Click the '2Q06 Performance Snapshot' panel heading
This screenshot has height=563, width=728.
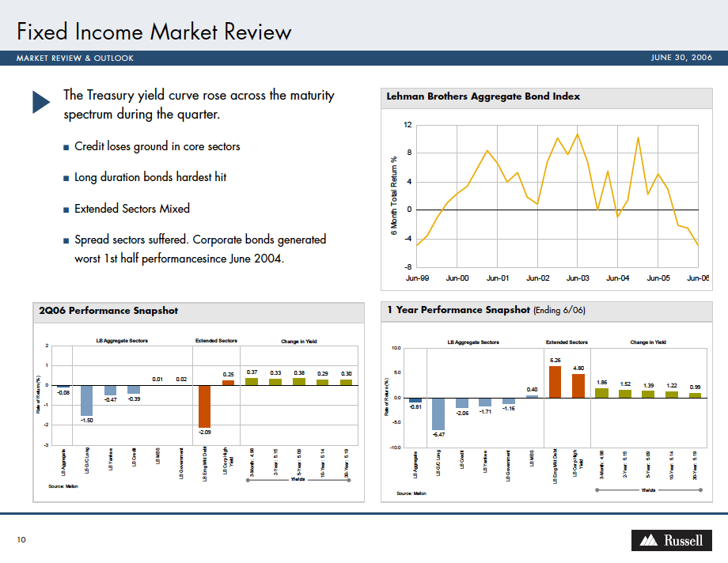(108, 311)
